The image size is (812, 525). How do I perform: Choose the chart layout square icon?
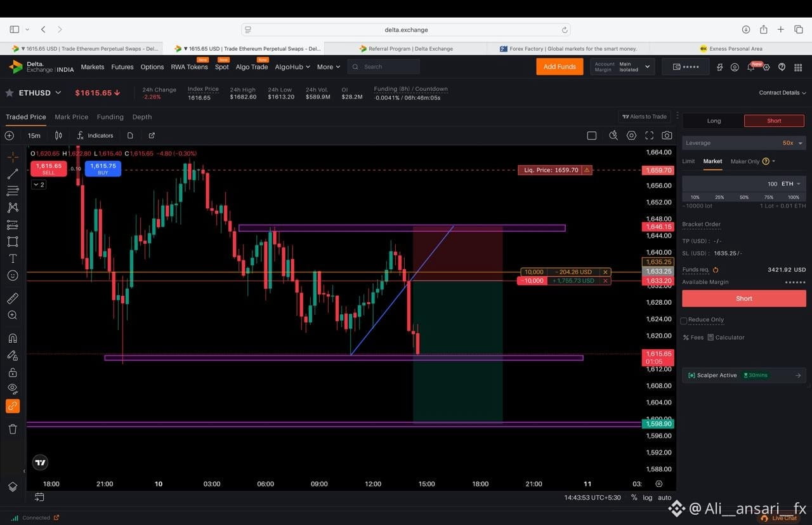coord(592,135)
